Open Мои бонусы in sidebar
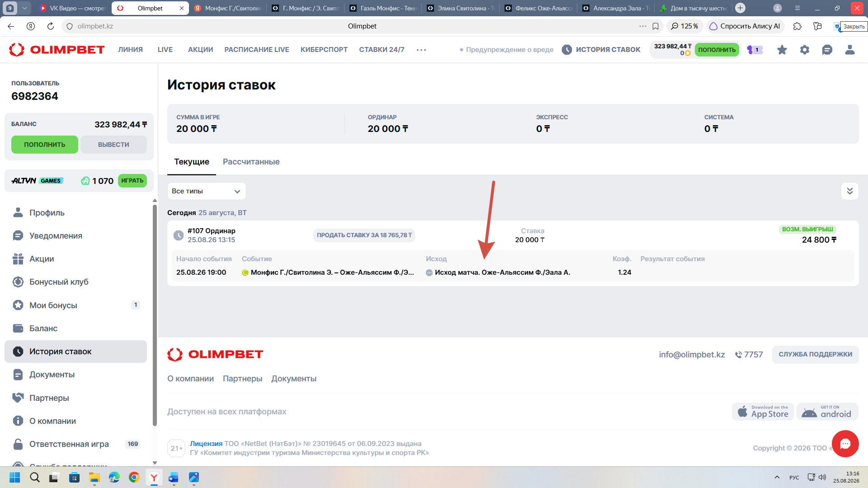The image size is (868, 488). point(75,305)
